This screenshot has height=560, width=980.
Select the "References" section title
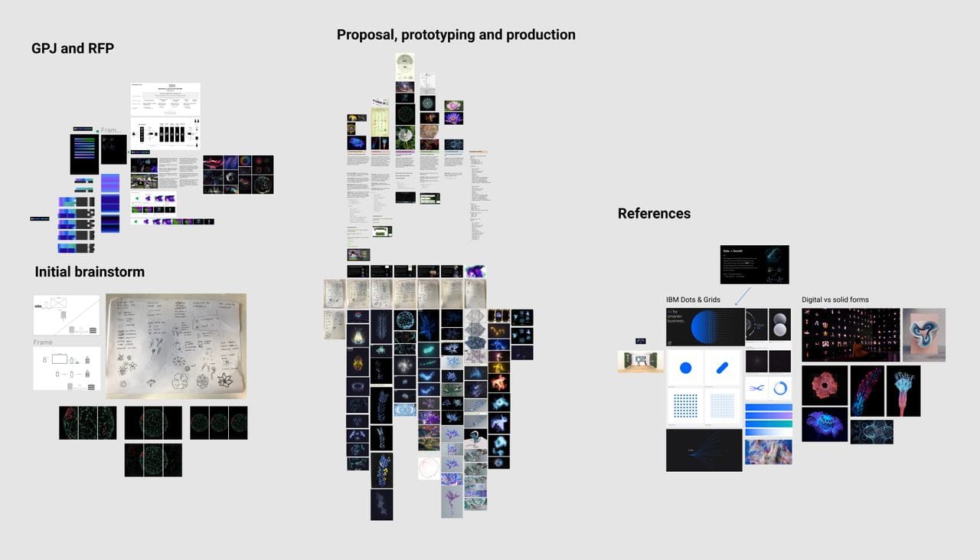point(654,214)
